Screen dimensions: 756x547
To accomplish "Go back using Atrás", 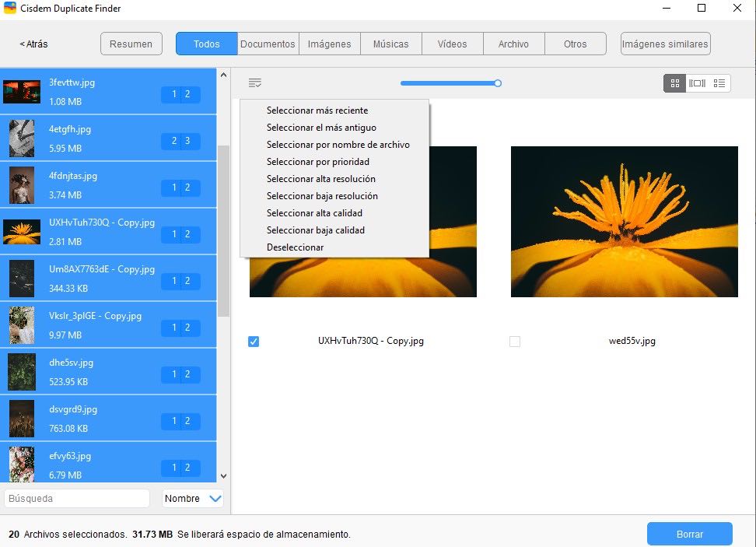I will click(x=32, y=44).
